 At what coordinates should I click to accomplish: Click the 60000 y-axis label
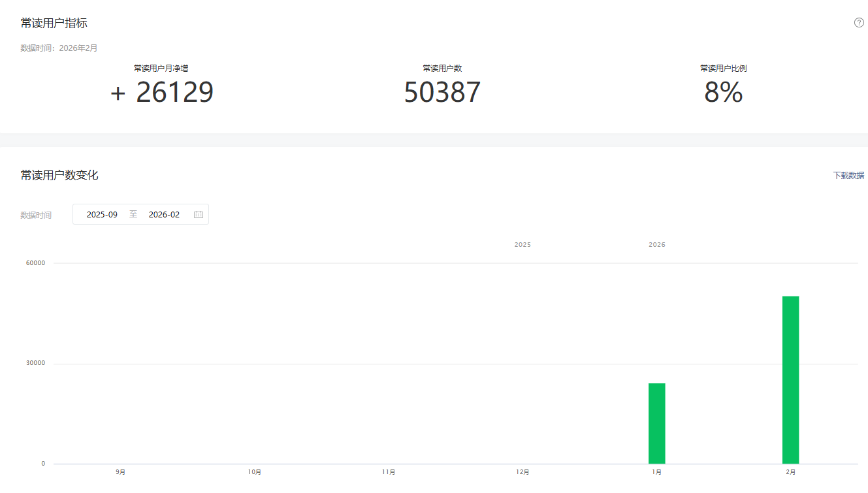35,263
